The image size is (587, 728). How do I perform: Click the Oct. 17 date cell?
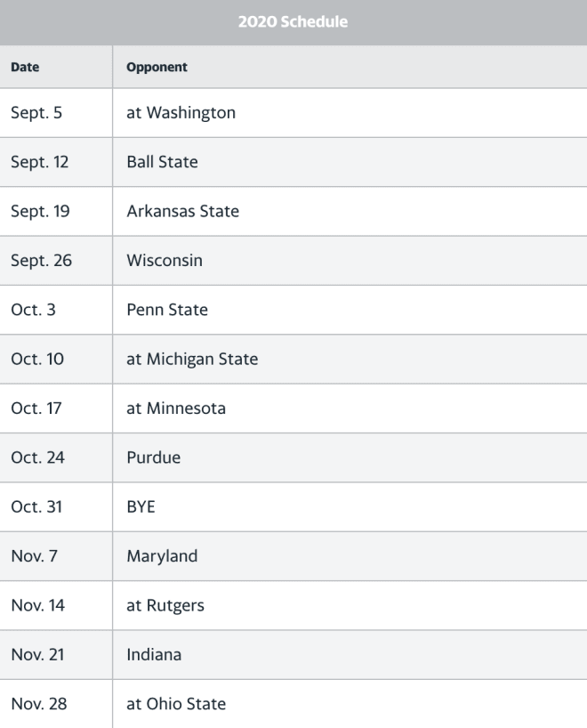36,408
